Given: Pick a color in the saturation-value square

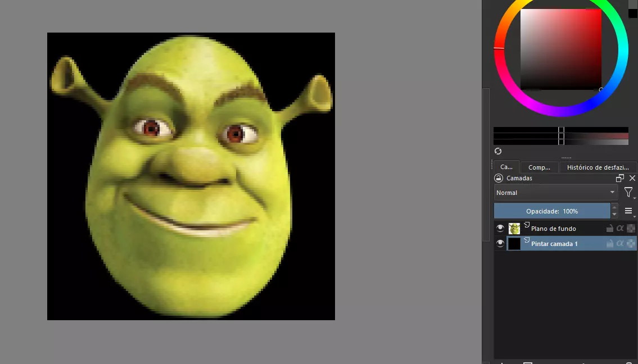Looking at the screenshot, I should 561,49.
